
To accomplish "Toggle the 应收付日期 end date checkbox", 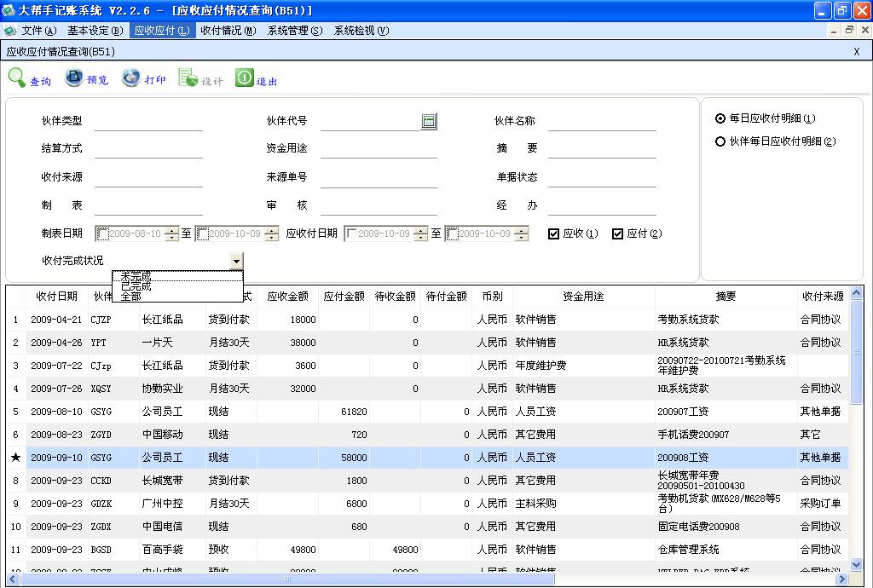I will [452, 234].
